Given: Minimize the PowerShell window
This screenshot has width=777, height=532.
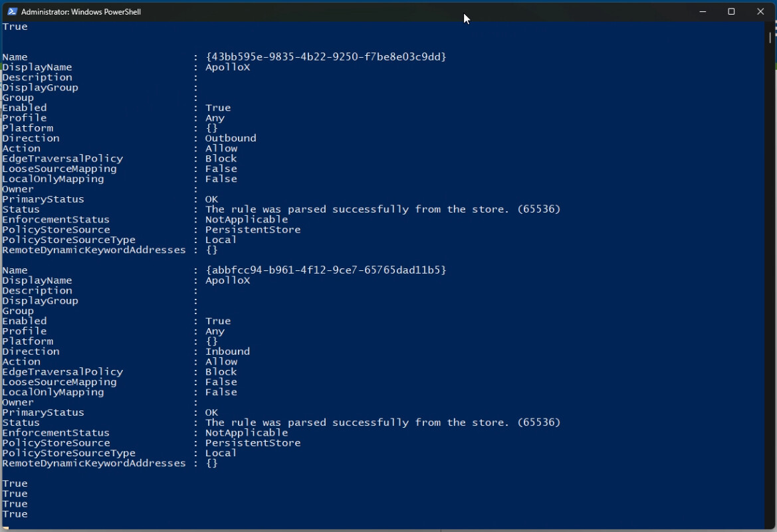Looking at the screenshot, I should pyautogui.click(x=703, y=11).
